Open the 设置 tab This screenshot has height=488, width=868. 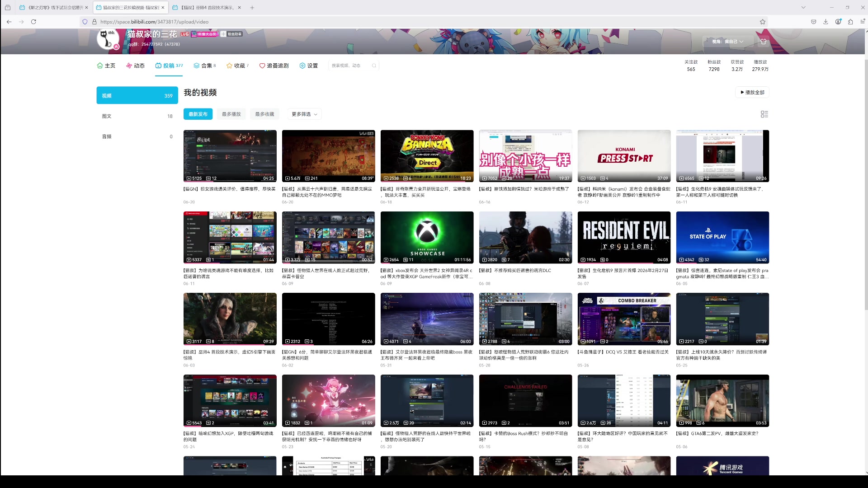pos(309,66)
